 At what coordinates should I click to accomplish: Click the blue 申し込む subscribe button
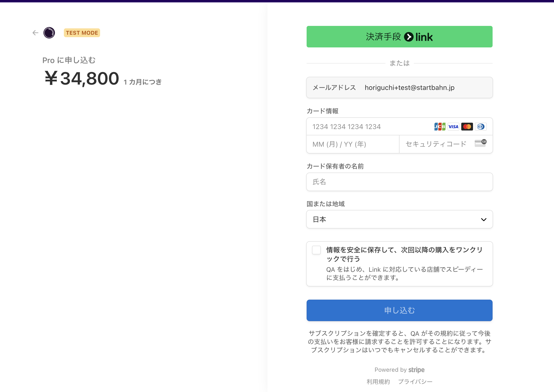pos(399,310)
